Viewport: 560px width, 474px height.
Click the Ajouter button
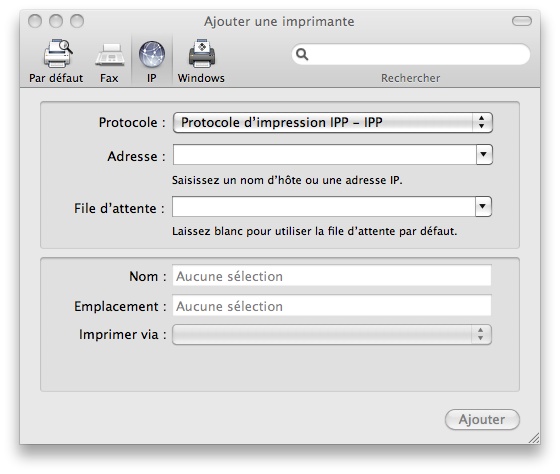click(482, 419)
